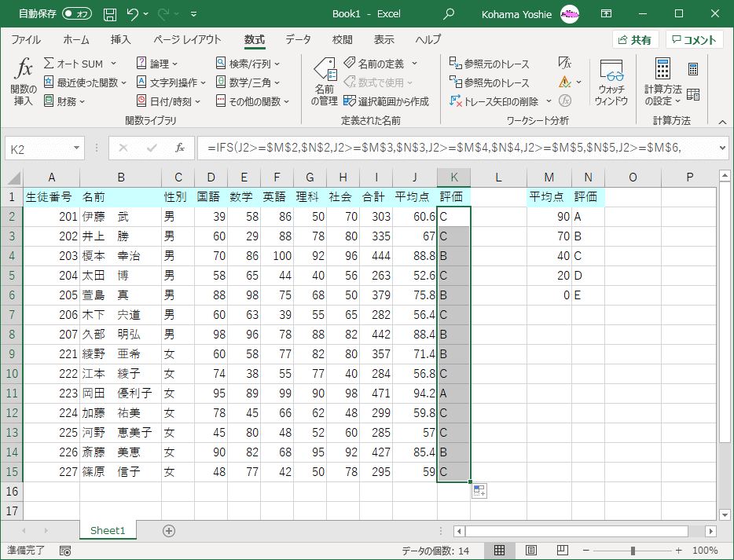The width and height of the screenshot is (734, 560).
Task: Remove arrows with トレース矢印の削除
Action: (x=494, y=101)
